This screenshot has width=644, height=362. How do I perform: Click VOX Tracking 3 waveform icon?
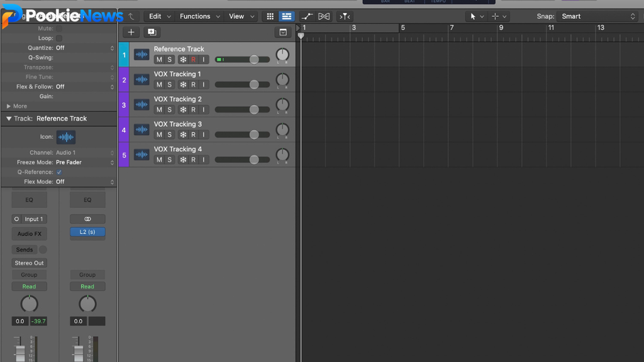tap(142, 129)
